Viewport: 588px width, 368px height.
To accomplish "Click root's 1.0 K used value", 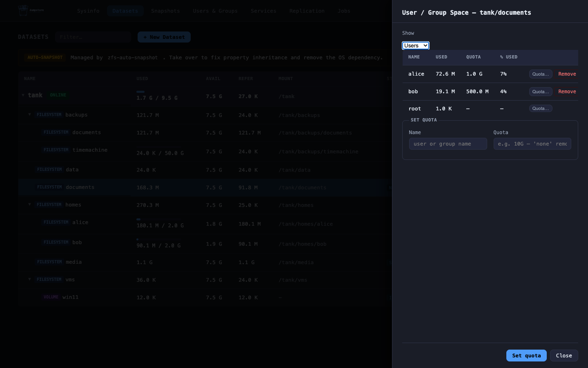I will pyautogui.click(x=443, y=109).
